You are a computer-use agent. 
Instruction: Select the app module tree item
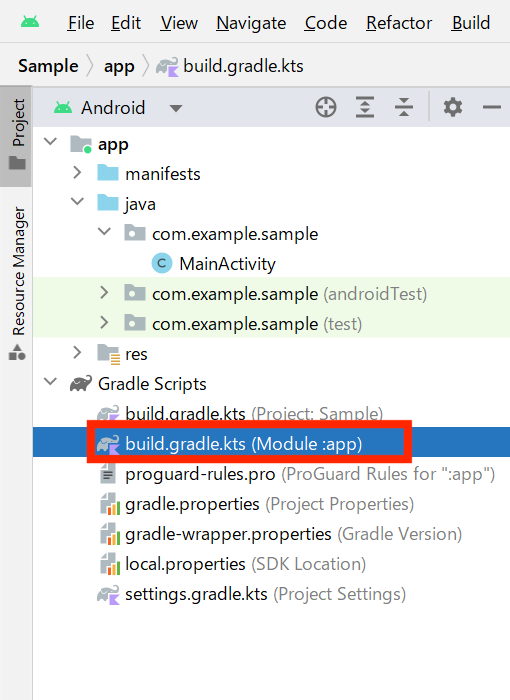(x=113, y=145)
